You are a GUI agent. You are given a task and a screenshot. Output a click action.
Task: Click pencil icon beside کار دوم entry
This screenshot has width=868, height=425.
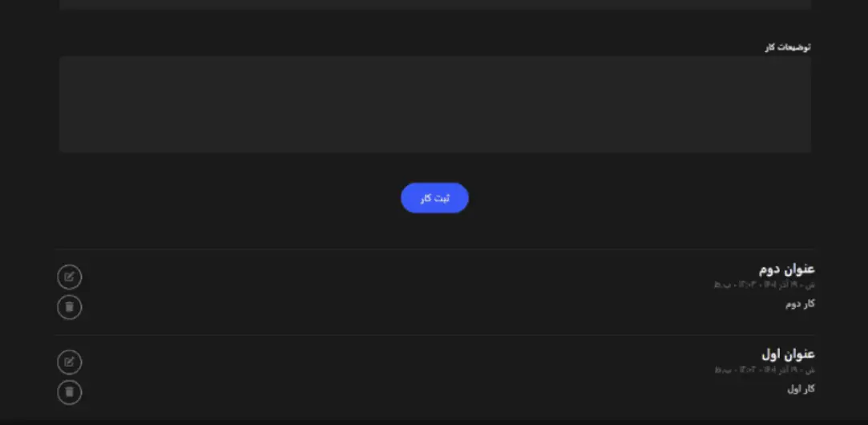click(69, 277)
